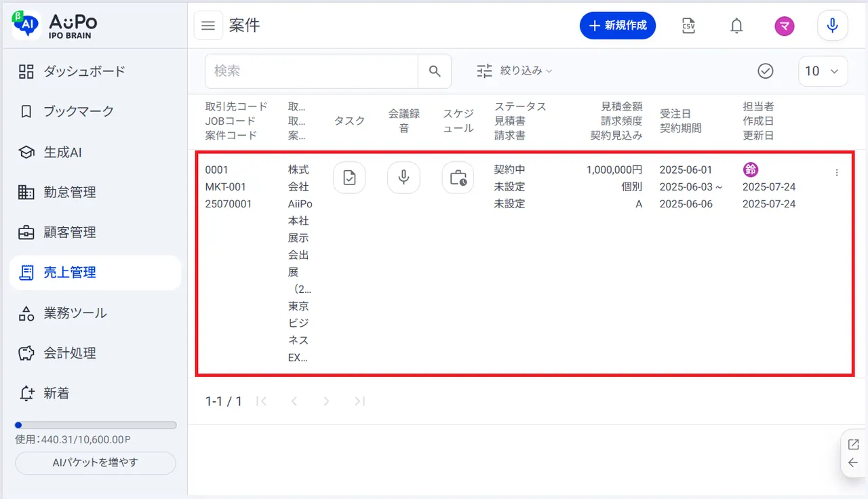Viewport: 868px width, 499px height.
Task: Click the AiiPo IPO BRAIN logo
Action: tap(54, 26)
